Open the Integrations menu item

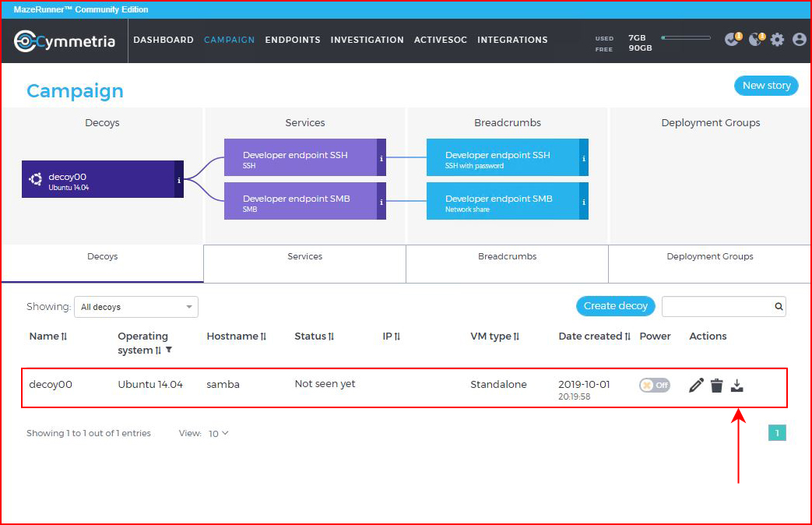click(513, 40)
